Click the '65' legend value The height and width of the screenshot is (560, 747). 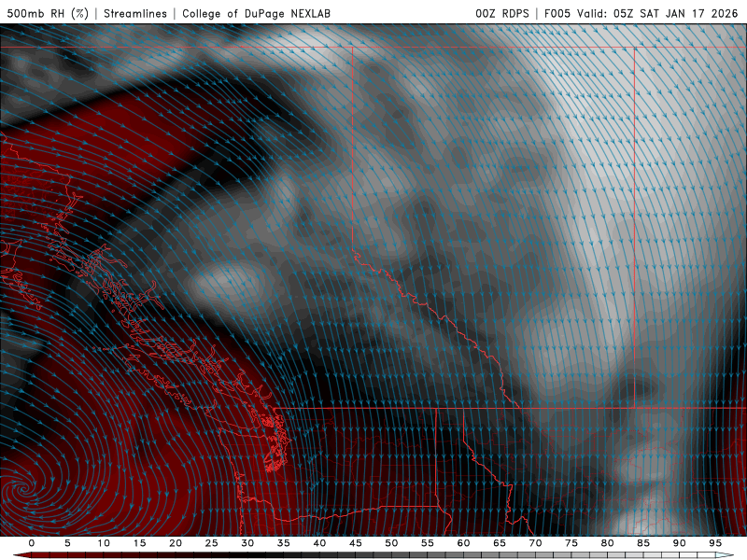499,543
